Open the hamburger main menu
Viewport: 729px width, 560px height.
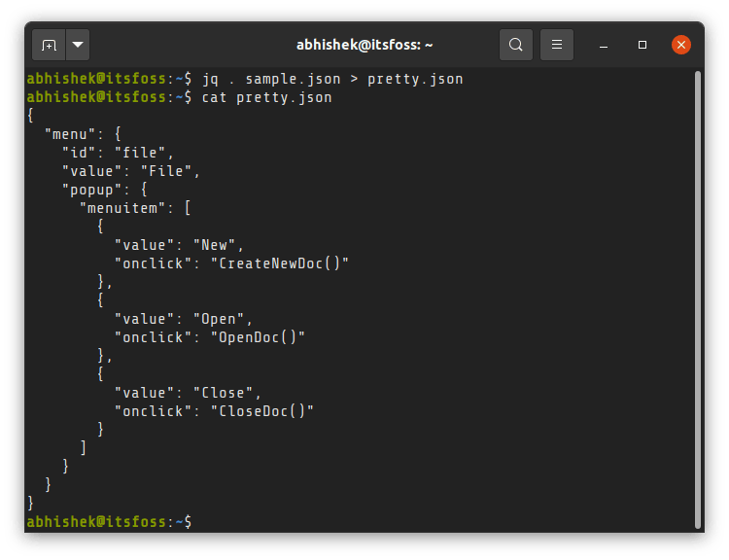pyautogui.click(x=557, y=45)
